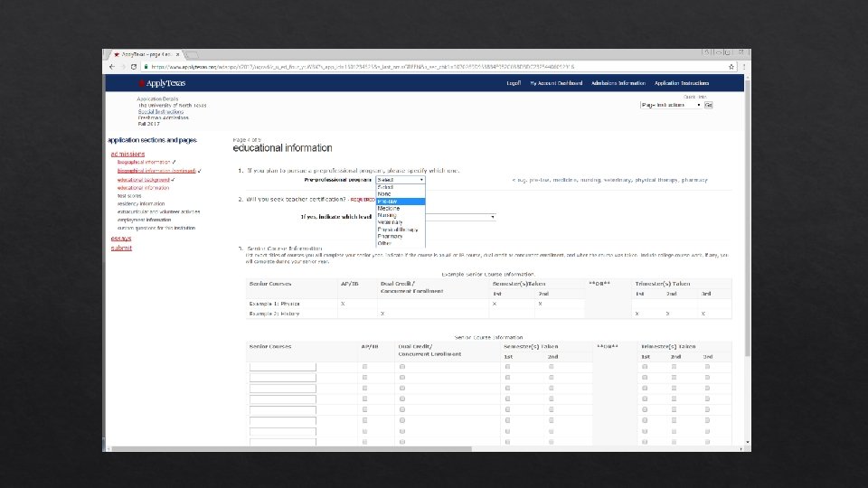Select the ApplyTexas page tab
Screen dimensions: 868x488
click(146, 54)
